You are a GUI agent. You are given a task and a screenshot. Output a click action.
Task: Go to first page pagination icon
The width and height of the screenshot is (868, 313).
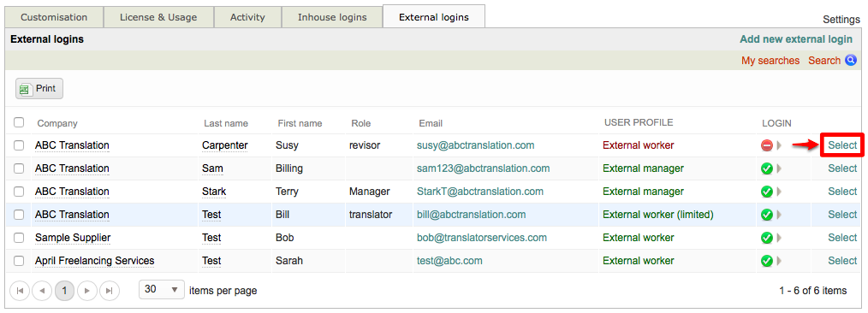point(20,290)
